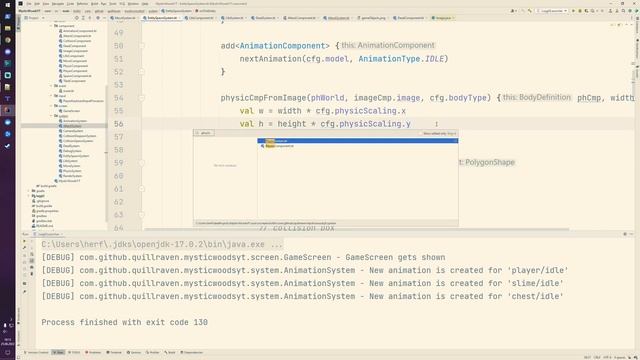640x360 pixels.
Task: Open the Windows Start button
Action: [7, 5]
